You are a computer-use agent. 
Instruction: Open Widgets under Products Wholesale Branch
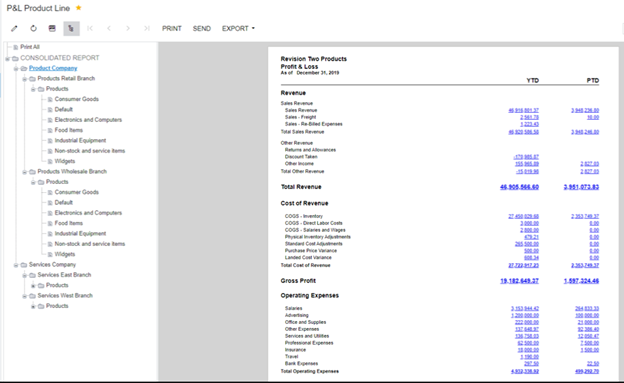coord(65,254)
